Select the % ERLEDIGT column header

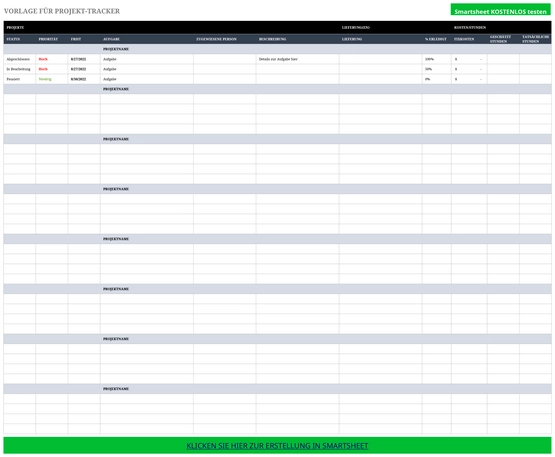(436, 39)
